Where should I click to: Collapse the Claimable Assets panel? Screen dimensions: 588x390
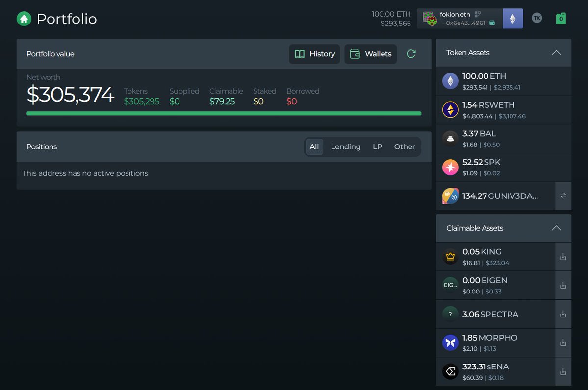pyautogui.click(x=556, y=228)
